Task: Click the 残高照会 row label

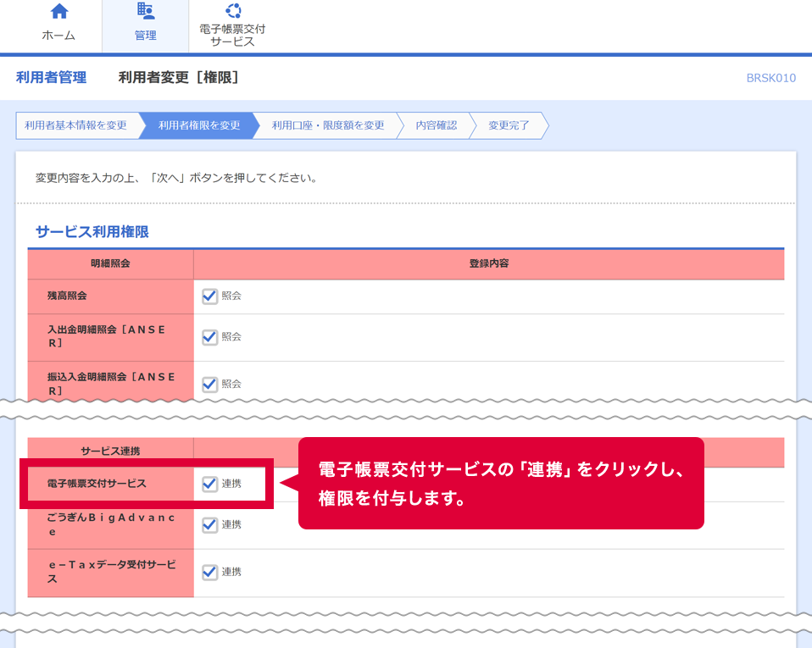Action: coord(67,296)
